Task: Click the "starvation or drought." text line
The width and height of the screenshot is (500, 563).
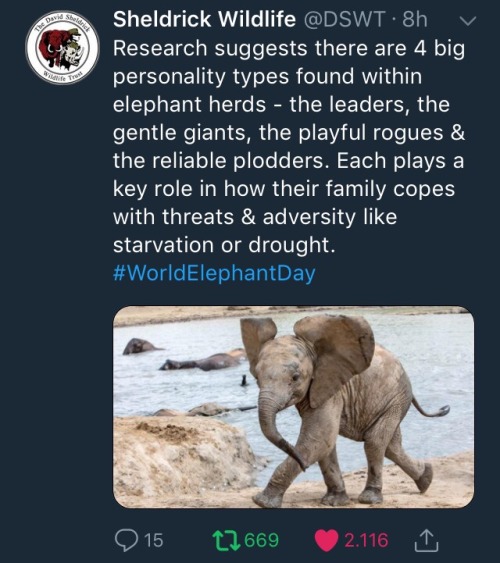Action: pyautogui.click(x=224, y=245)
